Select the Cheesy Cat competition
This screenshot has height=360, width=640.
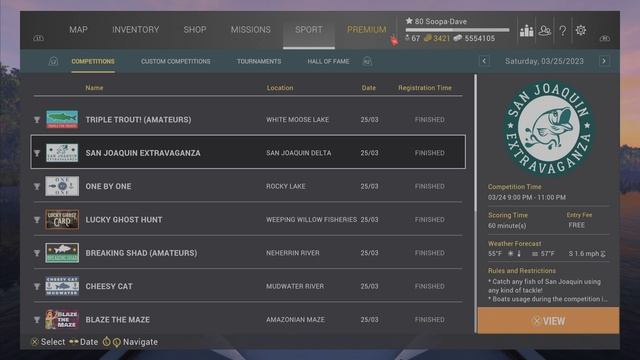pyautogui.click(x=248, y=286)
